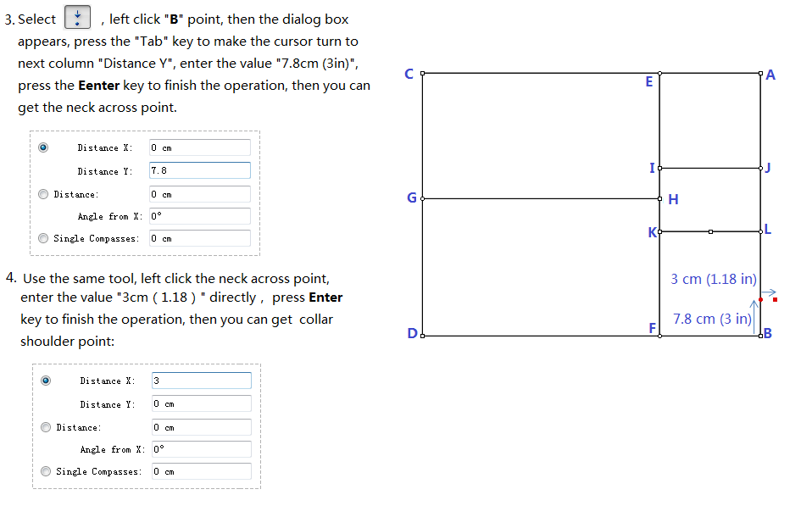This screenshot has width=812, height=506.
Task: Click the midpoint marker on line KL
Action: pos(710,231)
